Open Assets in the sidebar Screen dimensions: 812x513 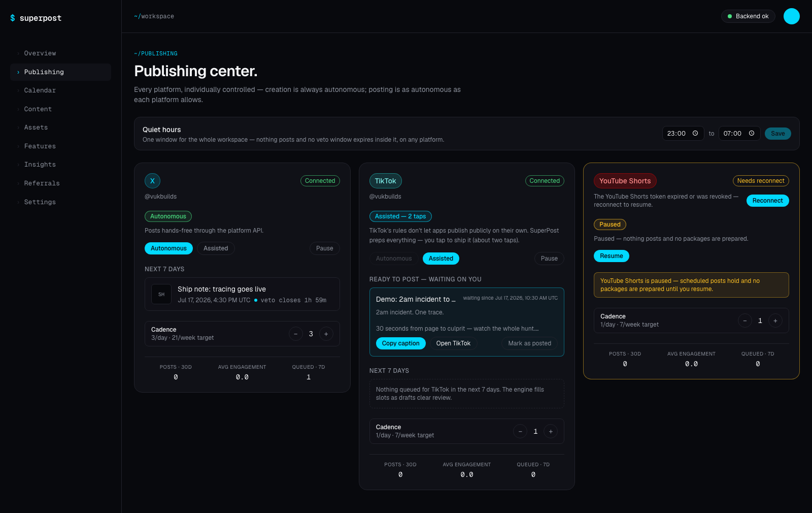pyautogui.click(x=60, y=127)
